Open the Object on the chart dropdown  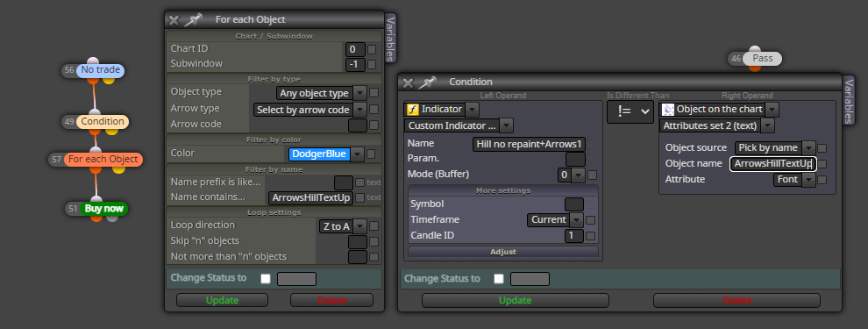(772, 109)
